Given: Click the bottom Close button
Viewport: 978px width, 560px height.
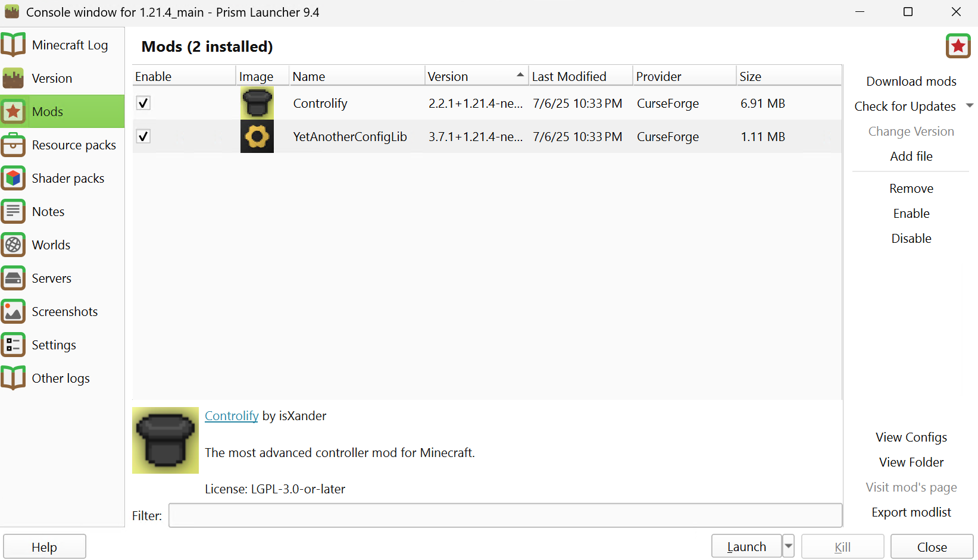Looking at the screenshot, I should point(932,546).
